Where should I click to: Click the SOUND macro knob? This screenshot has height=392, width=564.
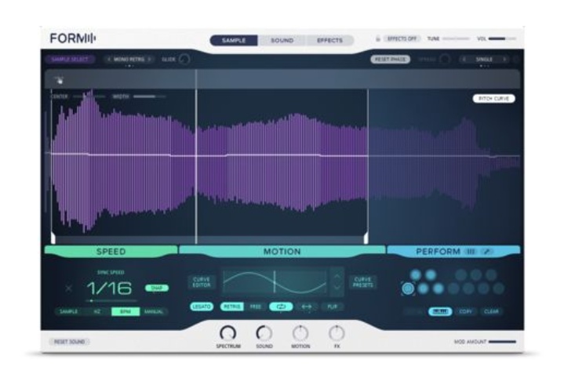[264, 333]
